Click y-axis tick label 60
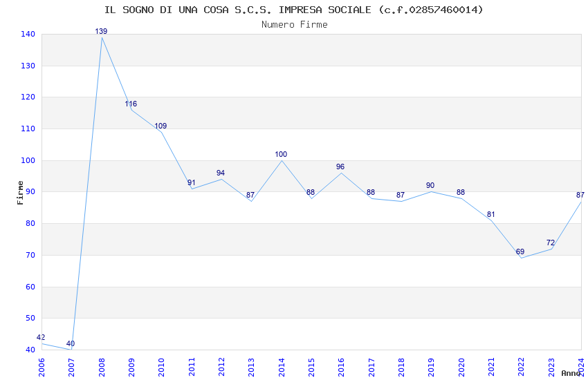The image size is (588, 380). (x=30, y=287)
